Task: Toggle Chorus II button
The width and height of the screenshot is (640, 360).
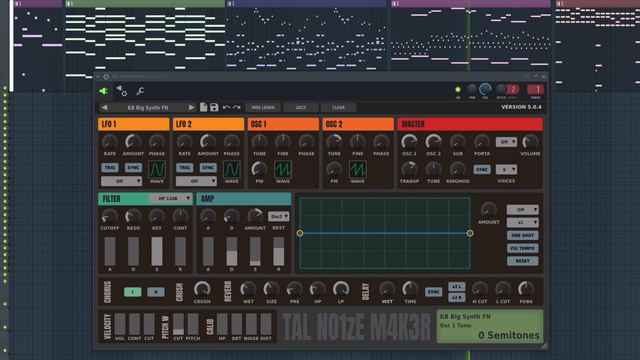Action: pyautogui.click(x=156, y=292)
